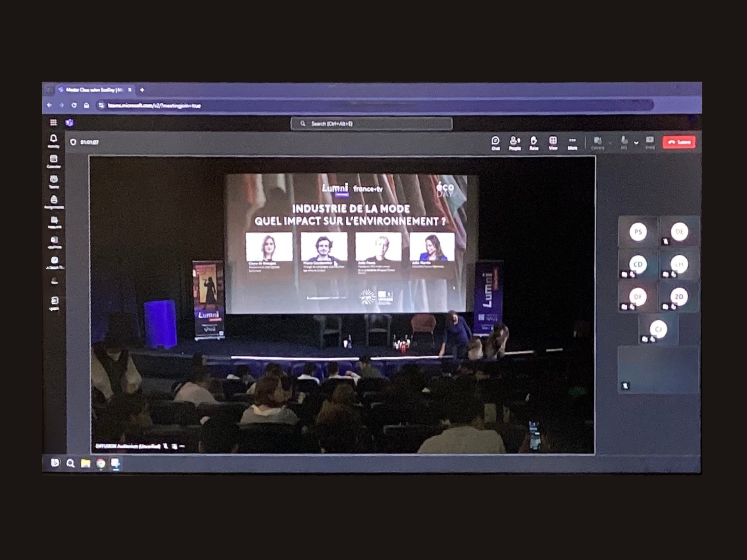Screen dimensions: 747x560
Task: Open the Chat panel
Action: pos(495,142)
